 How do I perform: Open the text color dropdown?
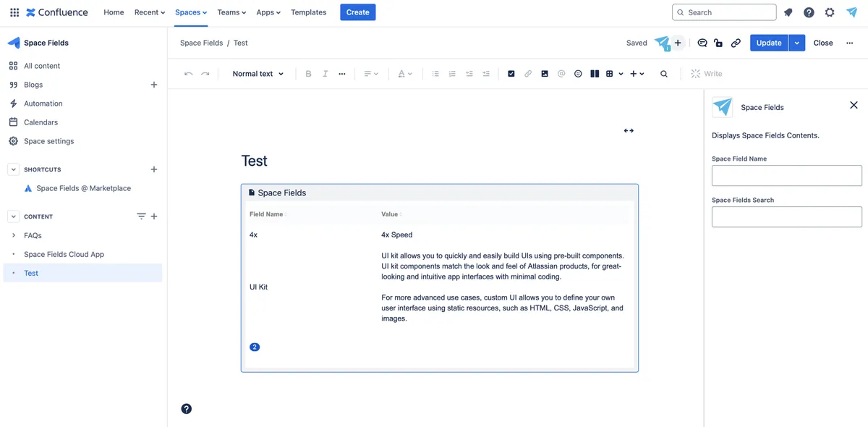click(405, 74)
